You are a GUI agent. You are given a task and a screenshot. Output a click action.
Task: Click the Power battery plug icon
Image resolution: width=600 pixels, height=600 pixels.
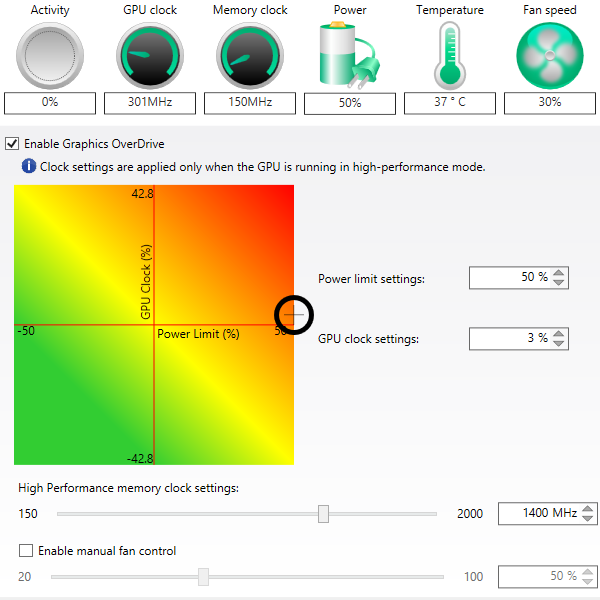pyautogui.click(x=349, y=54)
